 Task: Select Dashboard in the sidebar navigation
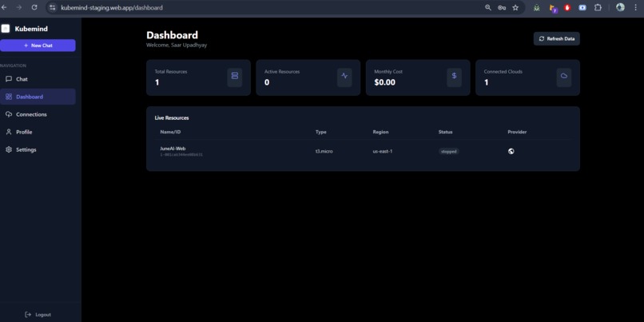pos(38,97)
